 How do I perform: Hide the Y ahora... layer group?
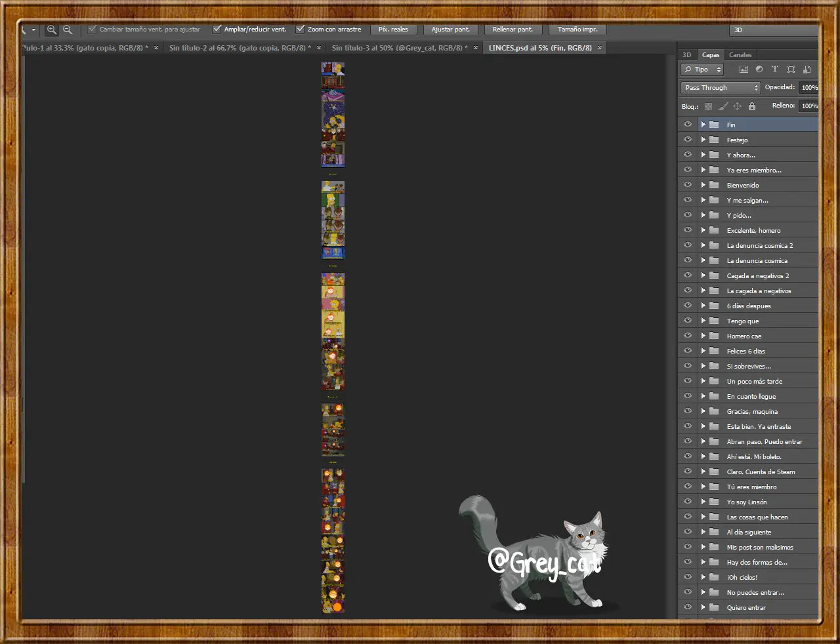click(688, 155)
